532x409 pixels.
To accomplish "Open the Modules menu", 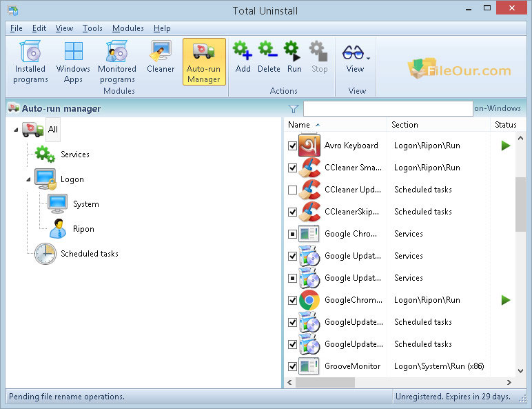I will [x=128, y=28].
